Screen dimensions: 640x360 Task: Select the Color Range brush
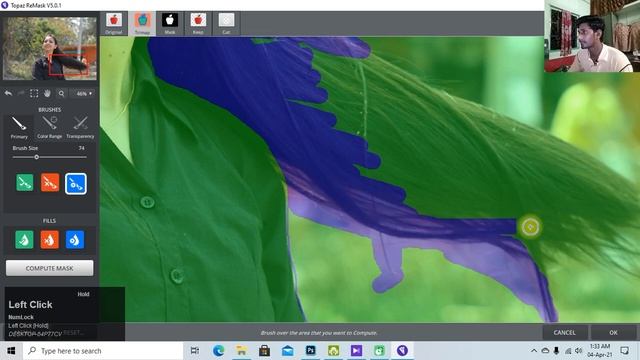[49, 127]
